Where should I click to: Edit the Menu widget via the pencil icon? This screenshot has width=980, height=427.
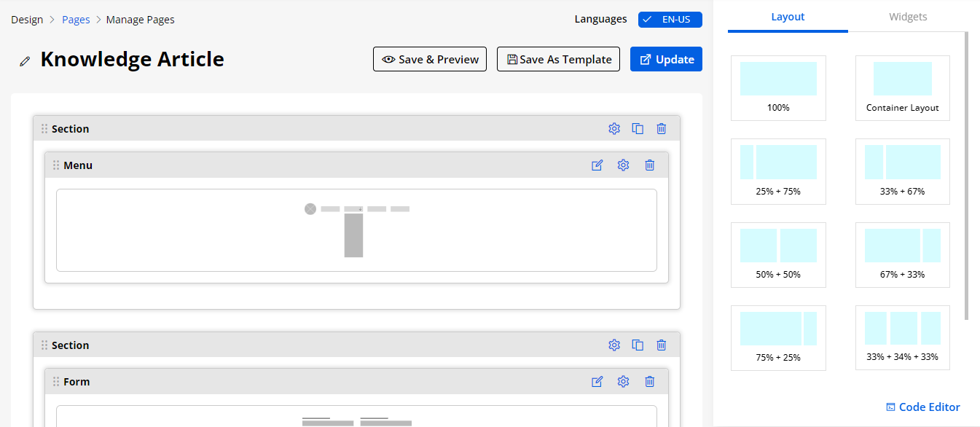point(597,165)
